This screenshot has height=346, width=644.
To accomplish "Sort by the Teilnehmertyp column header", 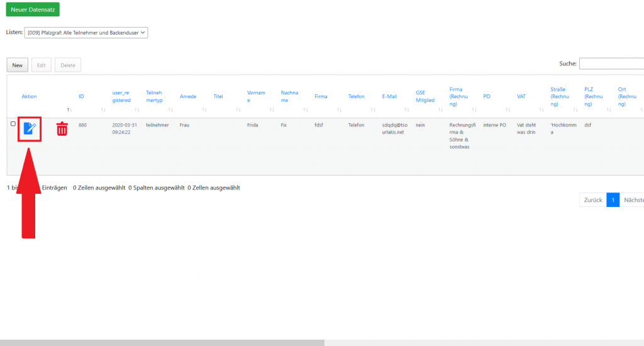I will [154, 96].
